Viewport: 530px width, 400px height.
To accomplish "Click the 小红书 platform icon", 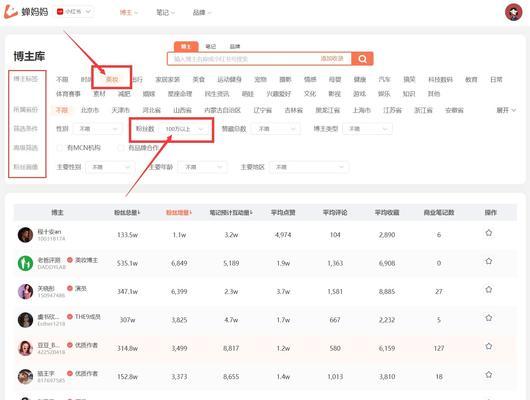I will click(60, 12).
